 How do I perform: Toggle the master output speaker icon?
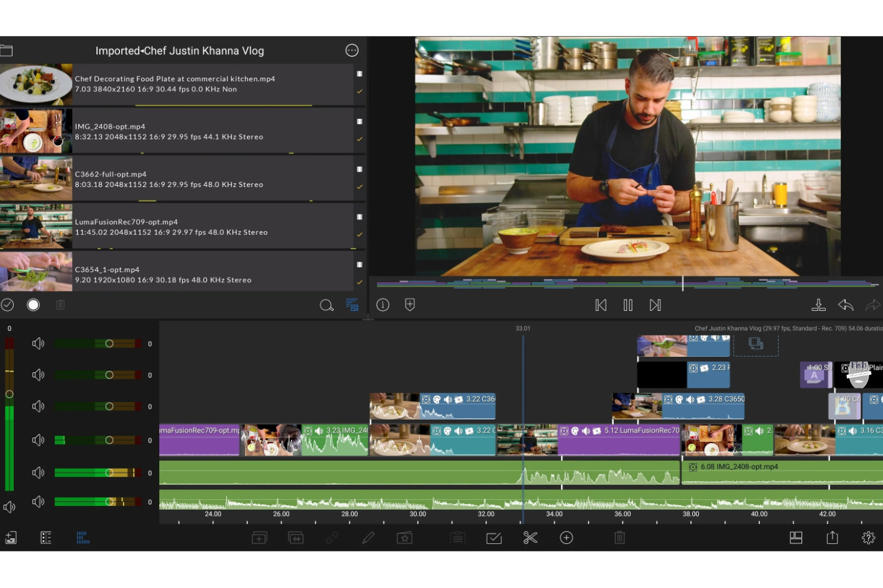tap(9, 507)
